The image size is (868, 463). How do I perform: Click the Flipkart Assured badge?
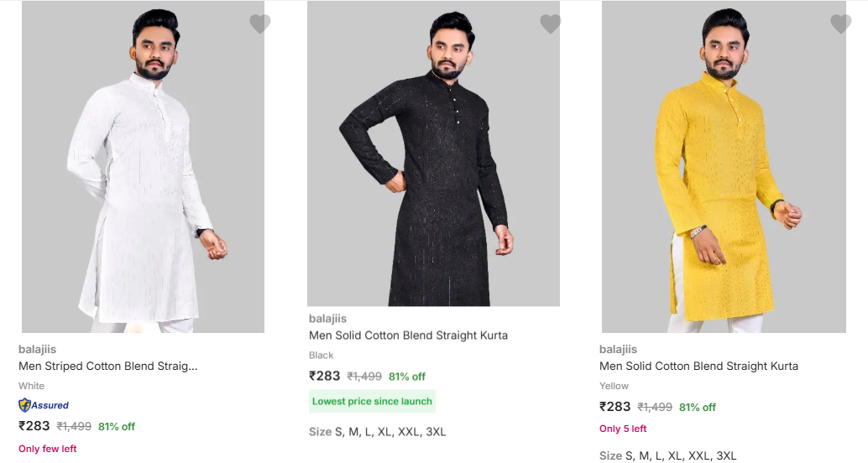44,405
